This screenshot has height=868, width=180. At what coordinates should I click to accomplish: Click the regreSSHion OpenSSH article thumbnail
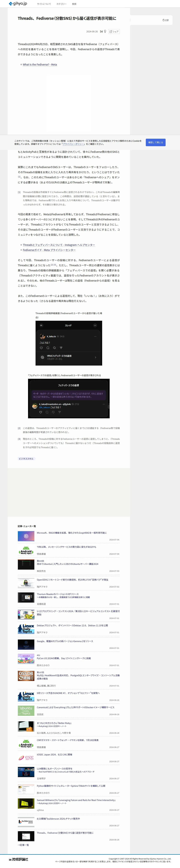(x=26, y=583)
